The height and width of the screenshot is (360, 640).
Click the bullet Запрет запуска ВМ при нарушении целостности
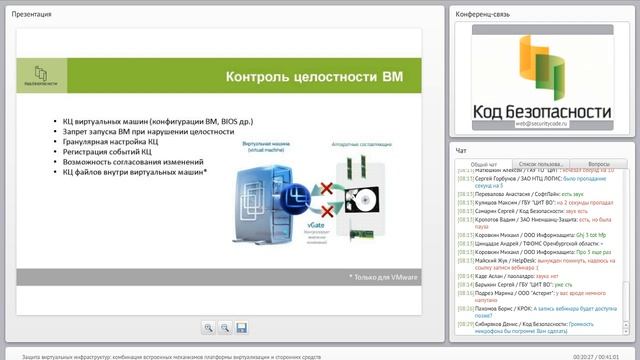point(148,131)
